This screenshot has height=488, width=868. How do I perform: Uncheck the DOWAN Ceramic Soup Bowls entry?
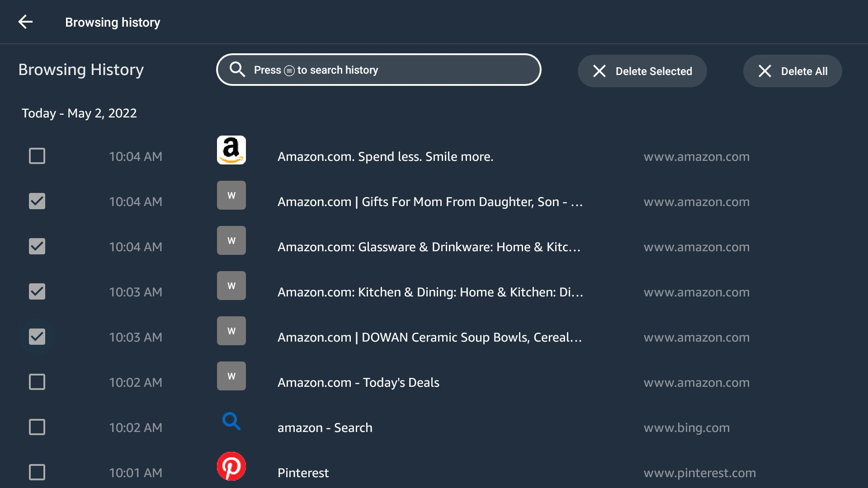(x=37, y=337)
